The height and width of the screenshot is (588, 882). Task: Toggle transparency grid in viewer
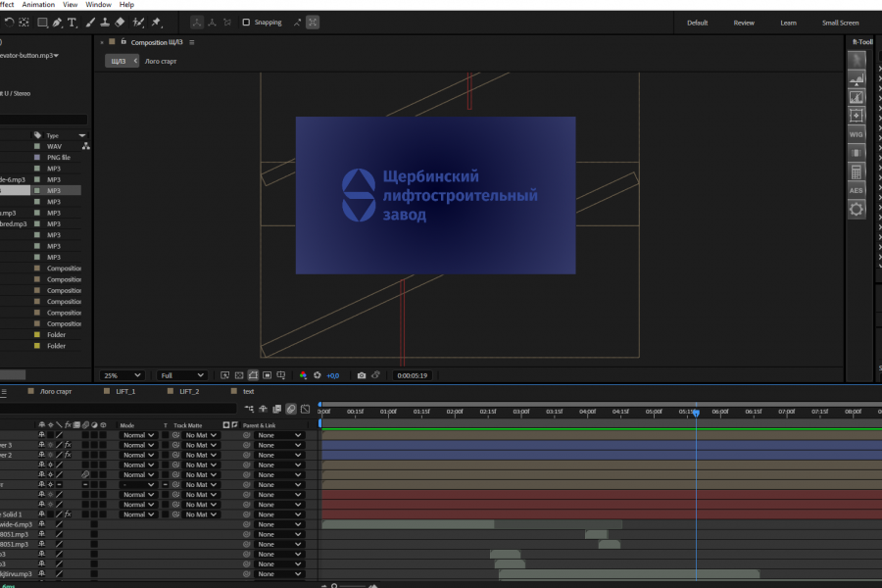pos(239,375)
